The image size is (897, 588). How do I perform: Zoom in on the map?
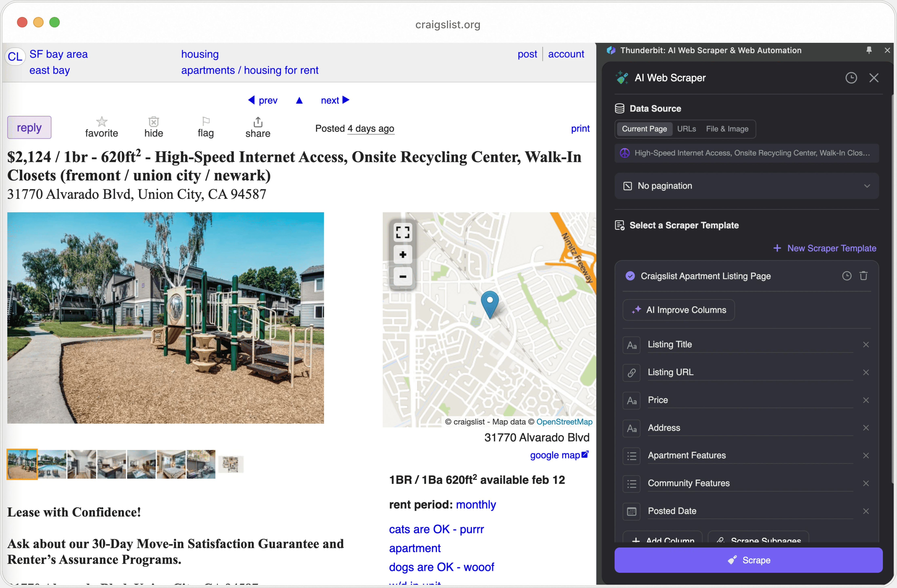[402, 255]
